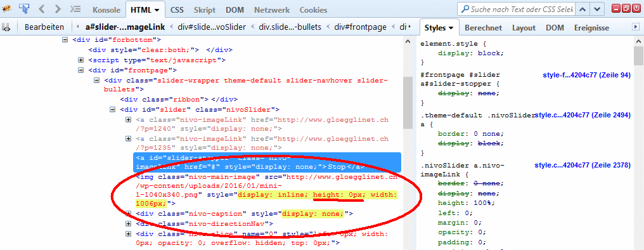Click the HTML panel vertical scrollbar thumb
The height and width of the screenshot is (250, 644).
click(x=407, y=103)
